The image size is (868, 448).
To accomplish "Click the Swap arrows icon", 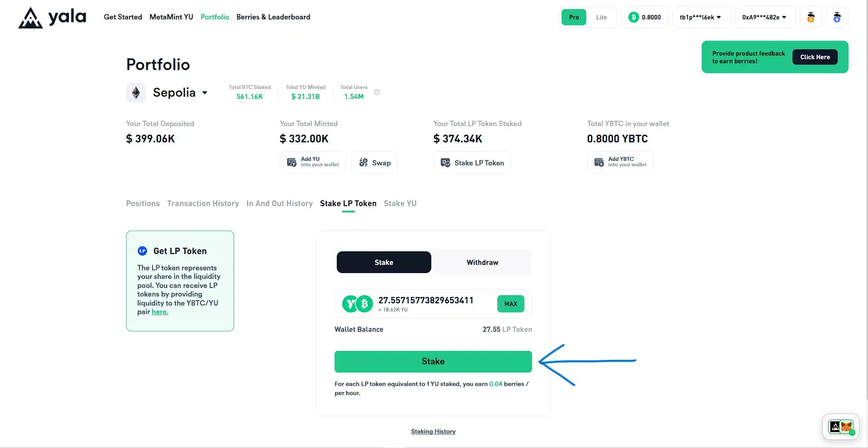I will [x=363, y=162].
